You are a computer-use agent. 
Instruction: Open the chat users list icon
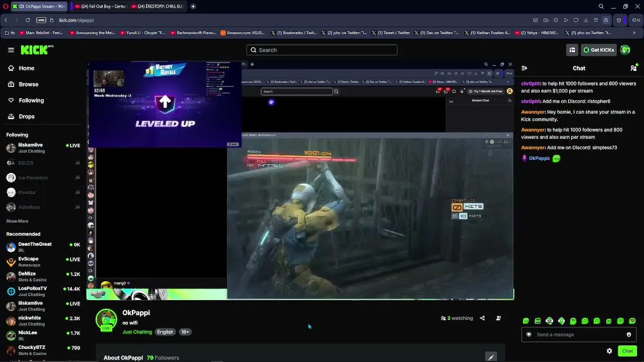click(633, 68)
